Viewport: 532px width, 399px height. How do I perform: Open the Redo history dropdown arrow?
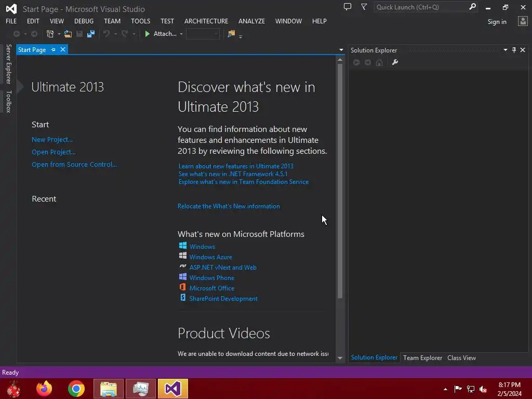(x=134, y=34)
